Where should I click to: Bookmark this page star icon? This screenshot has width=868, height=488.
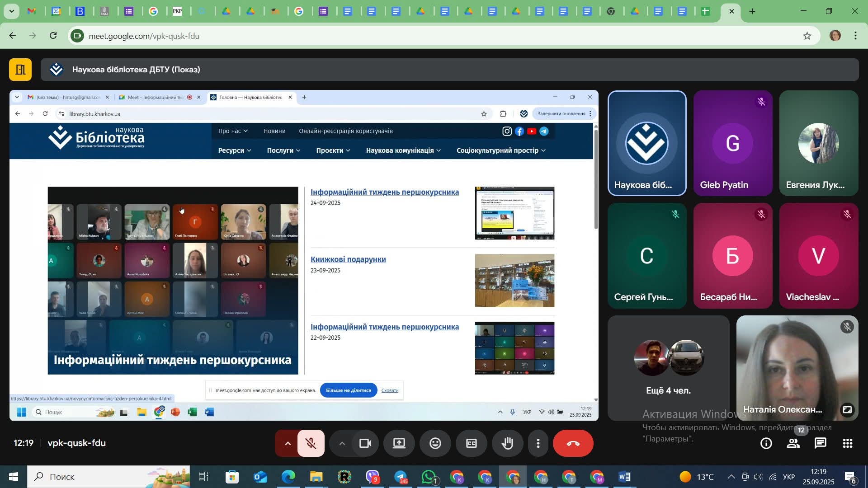point(807,36)
